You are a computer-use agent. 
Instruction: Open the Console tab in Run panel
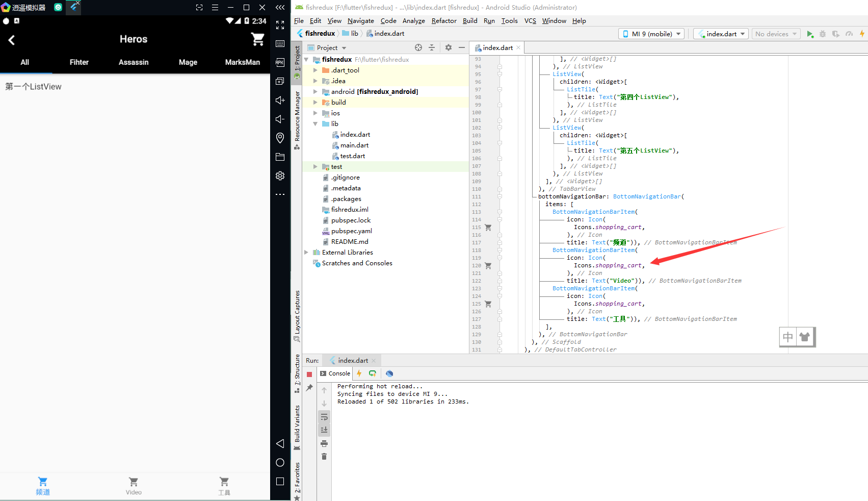335,373
